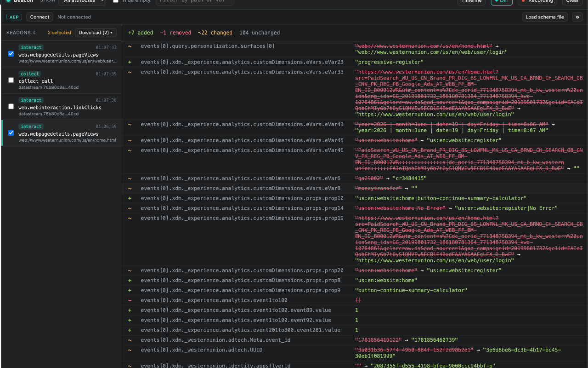Click the Recording button
This screenshot has width=588, height=368.
pyautogui.click(x=537, y=1)
